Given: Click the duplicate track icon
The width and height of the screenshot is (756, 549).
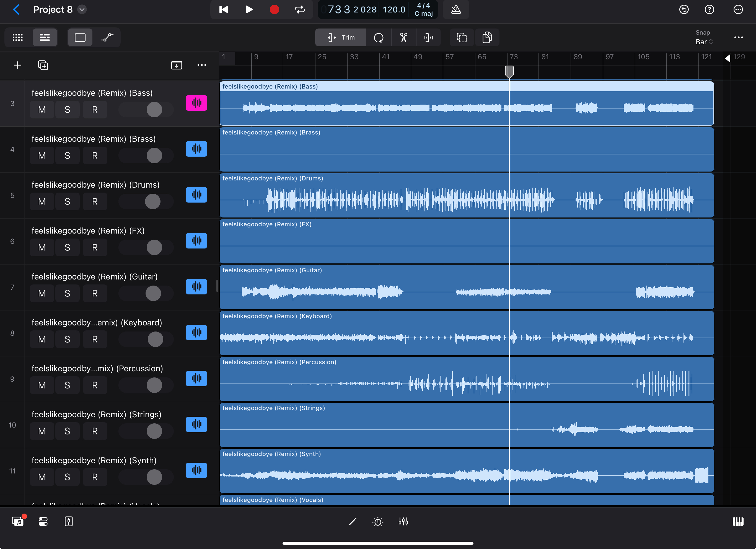Looking at the screenshot, I should pyautogui.click(x=43, y=65).
